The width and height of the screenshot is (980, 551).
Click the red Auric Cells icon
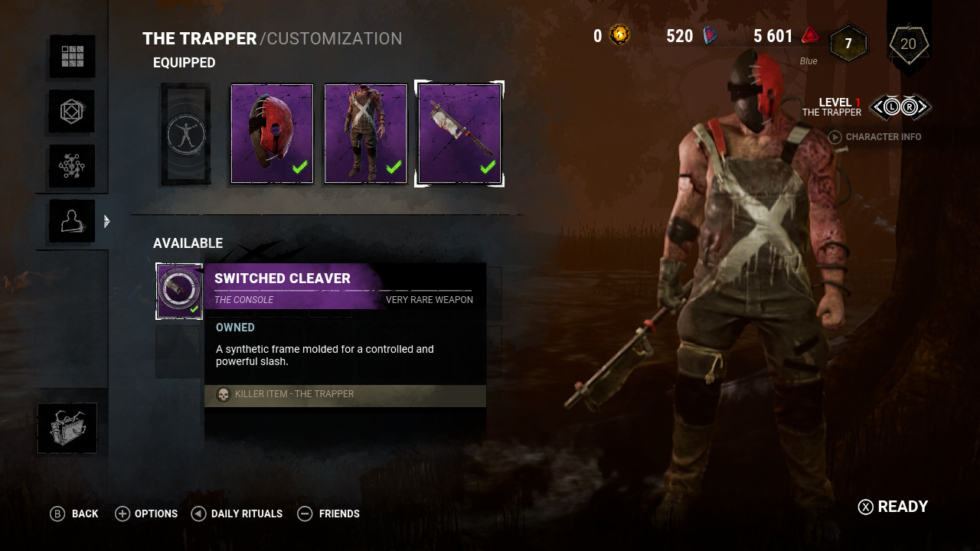(x=810, y=35)
